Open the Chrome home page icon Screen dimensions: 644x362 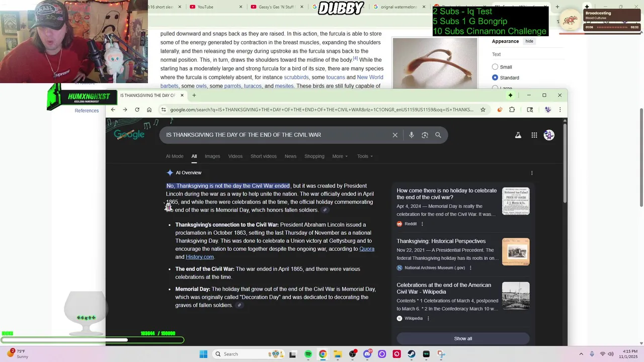(x=149, y=110)
